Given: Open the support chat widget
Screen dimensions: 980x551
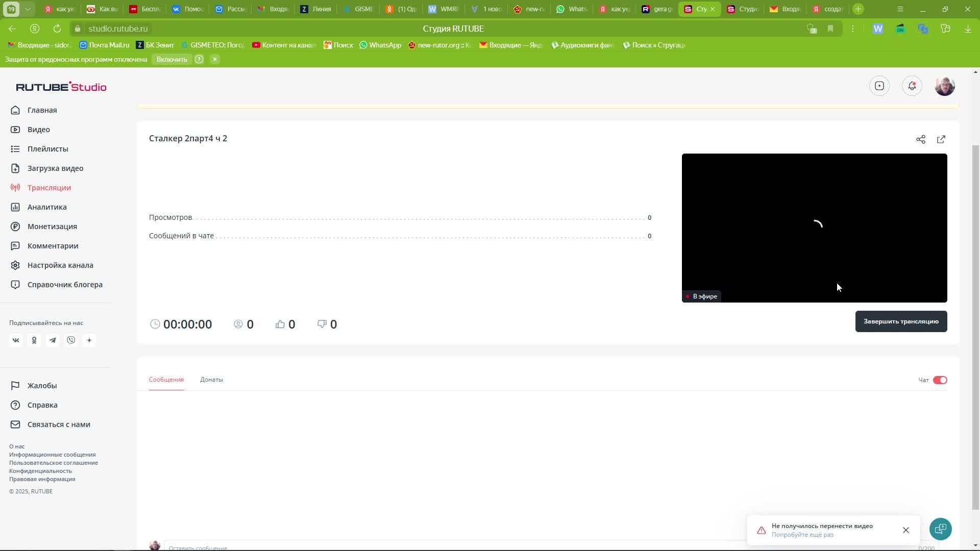Looking at the screenshot, I should [940, 529].
